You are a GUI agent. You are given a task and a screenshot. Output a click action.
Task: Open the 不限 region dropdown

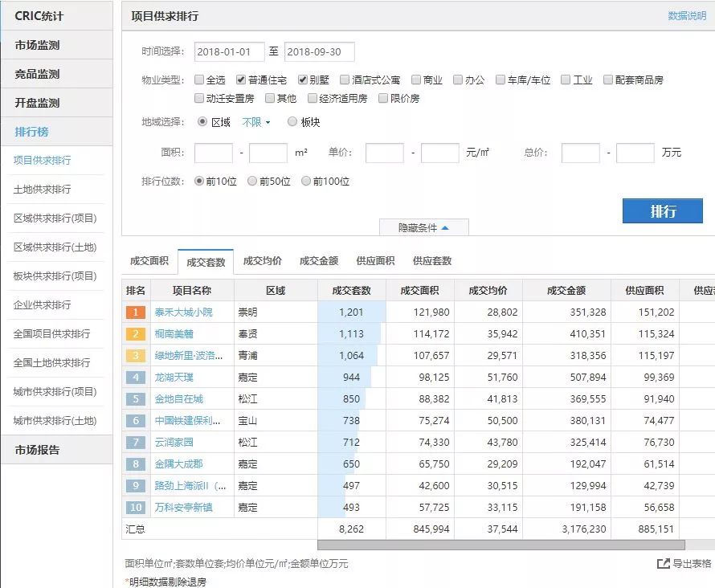pyautogui.click(x=256, y=122)
